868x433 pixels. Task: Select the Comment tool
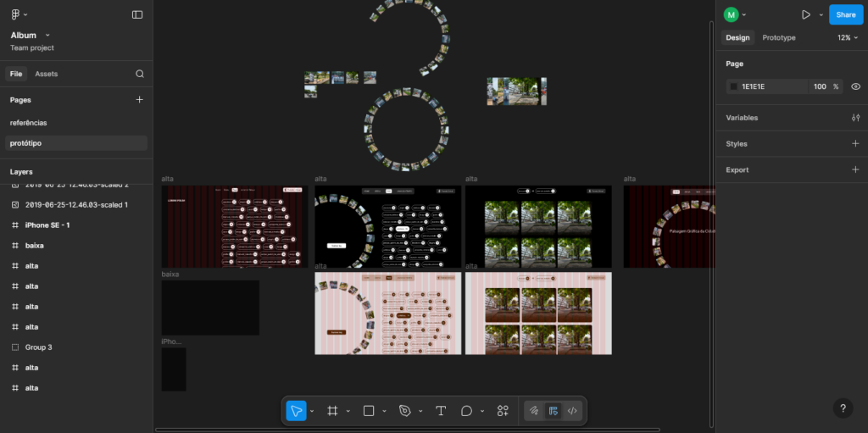tap(466, 411)
